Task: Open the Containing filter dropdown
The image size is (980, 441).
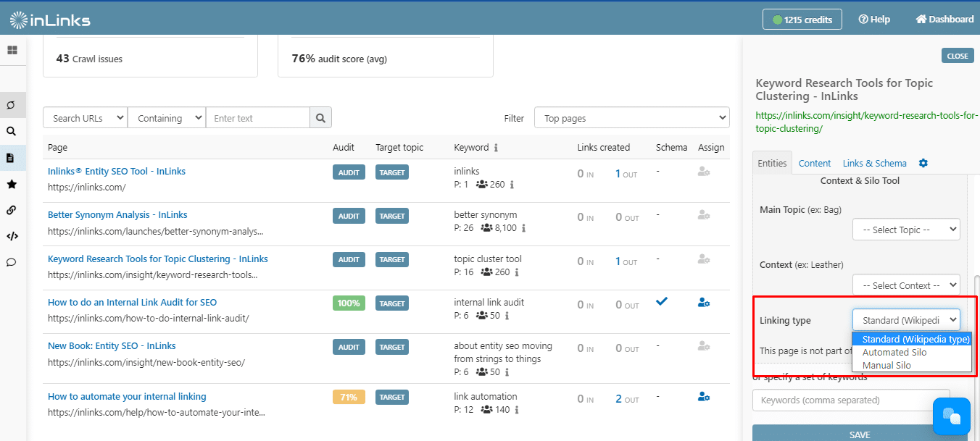Action: [x=167, y=118]
